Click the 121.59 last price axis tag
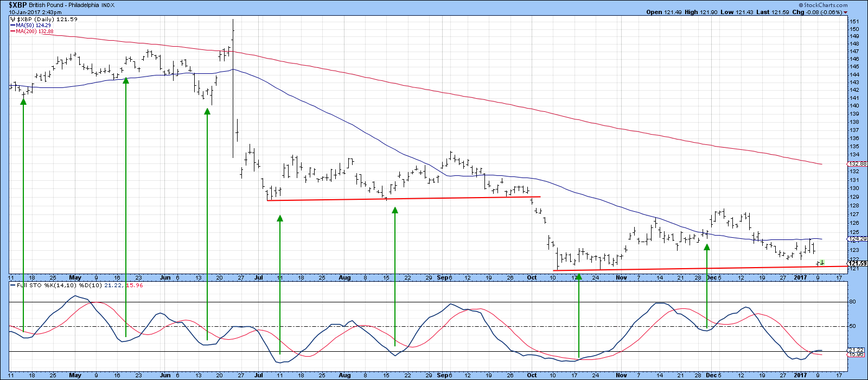Screen dimensions: 868x380 pos(857,263)
